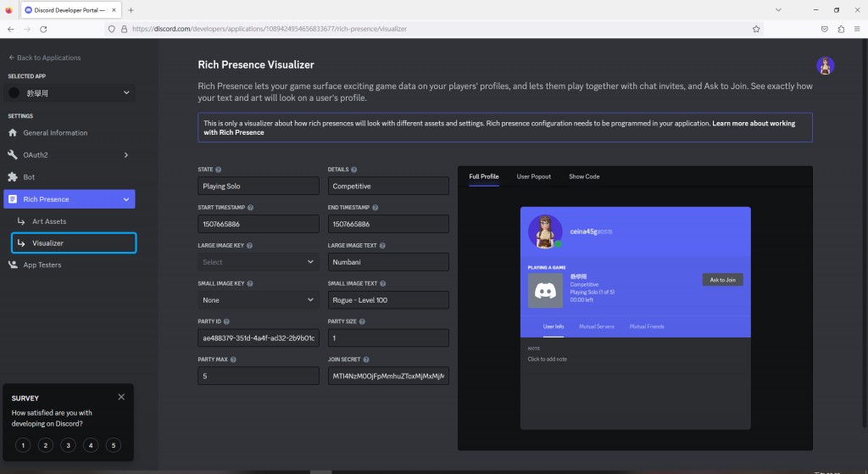The height and width of the screenshot is (474, 868).
Task: Click the browser back arrow
Action: (x=11, y=29)
